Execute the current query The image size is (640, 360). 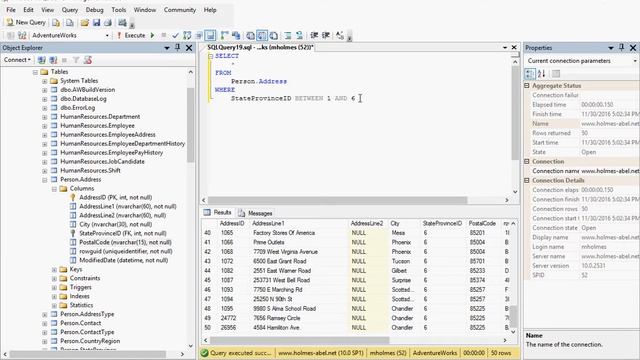pyautogui.click(x=131, y=36)
